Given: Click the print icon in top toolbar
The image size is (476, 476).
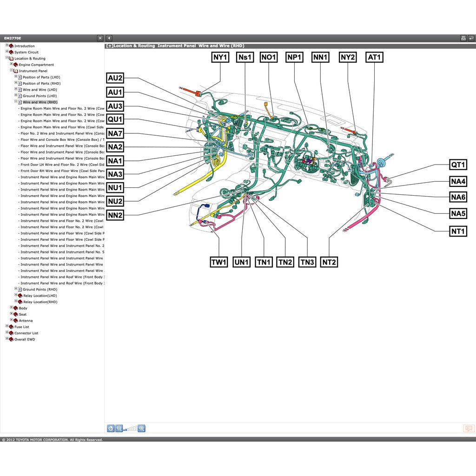Looking at the screenshot, I should (x=463, y=38).
